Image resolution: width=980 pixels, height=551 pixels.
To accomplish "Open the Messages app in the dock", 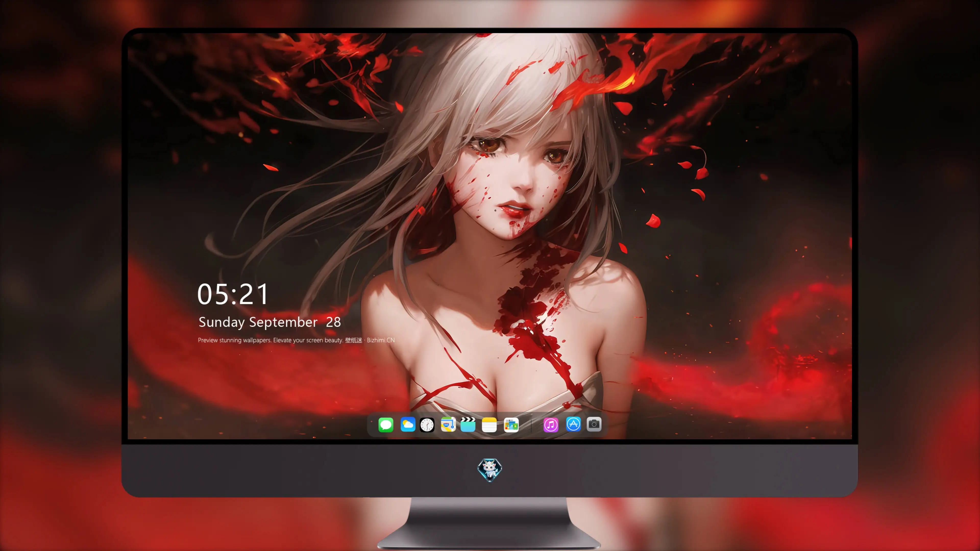I will pos(386,425).
